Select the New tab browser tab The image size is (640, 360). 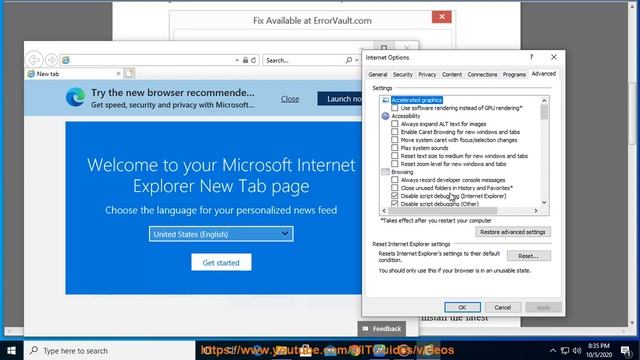(x=74, y=73)
